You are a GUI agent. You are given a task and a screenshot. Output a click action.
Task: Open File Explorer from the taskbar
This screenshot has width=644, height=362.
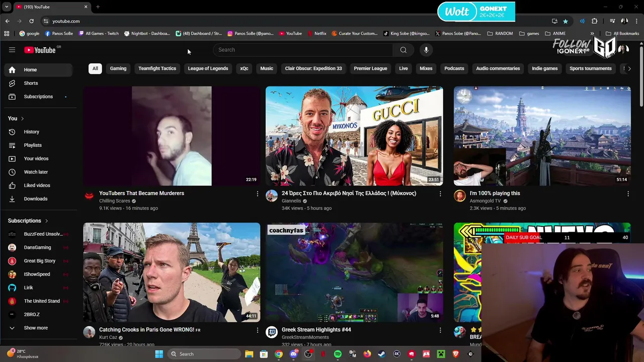[x=249, y=354]
